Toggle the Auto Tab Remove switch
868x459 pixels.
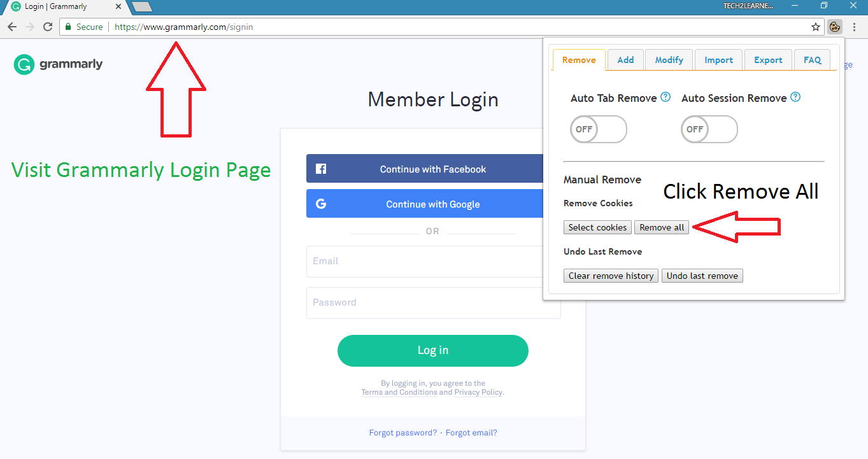click(x=599, y=129)
